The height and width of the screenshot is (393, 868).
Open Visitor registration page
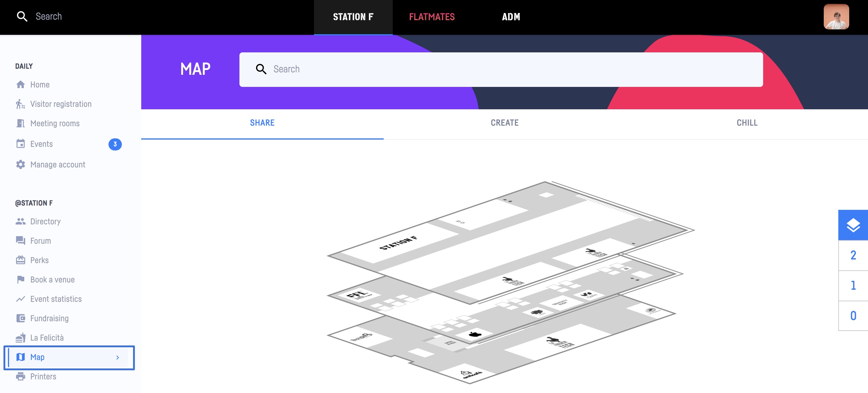61,104
